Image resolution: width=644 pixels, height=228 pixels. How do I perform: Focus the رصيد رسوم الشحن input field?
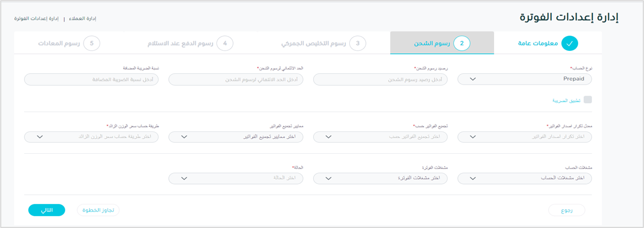(x=380, y=79)
